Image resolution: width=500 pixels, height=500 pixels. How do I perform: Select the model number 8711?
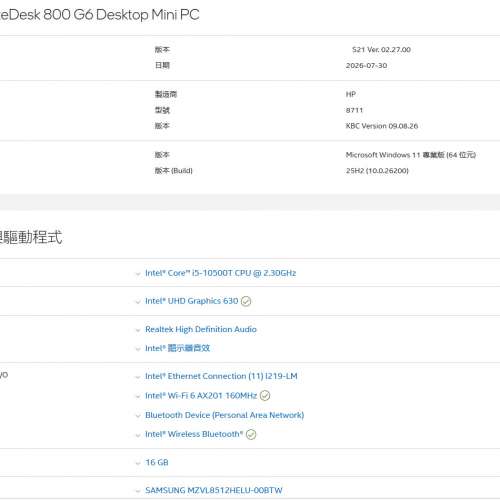(354, 110)
